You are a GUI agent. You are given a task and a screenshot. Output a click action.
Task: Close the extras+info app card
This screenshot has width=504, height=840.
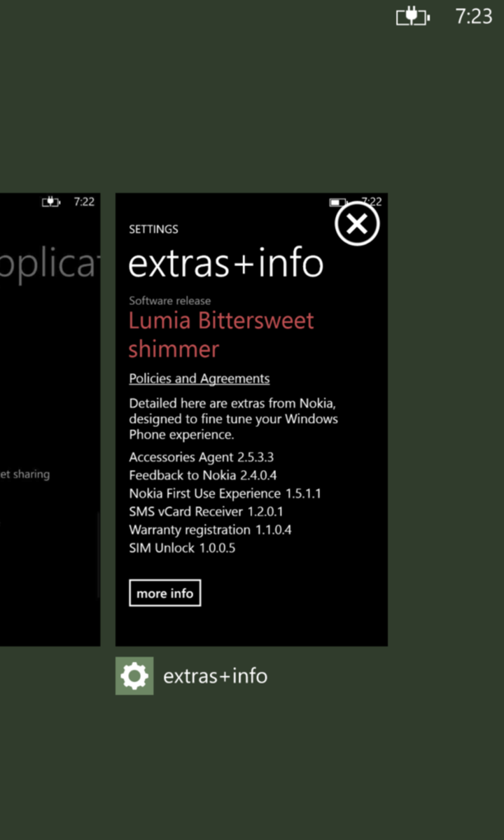pos(357,225)
